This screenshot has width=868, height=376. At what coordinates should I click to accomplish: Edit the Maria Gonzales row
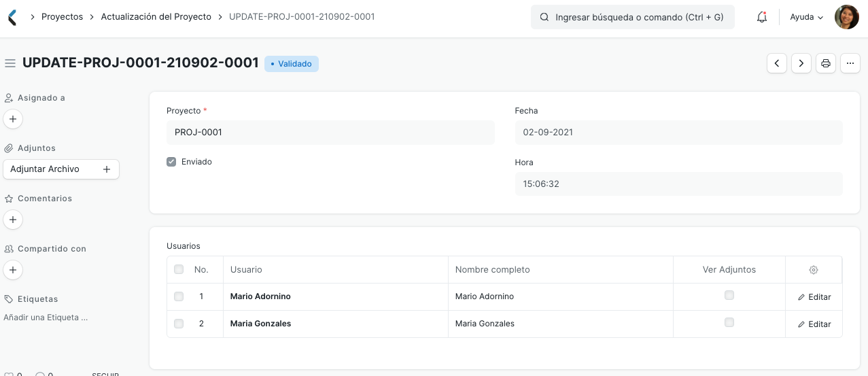(814, 324)
